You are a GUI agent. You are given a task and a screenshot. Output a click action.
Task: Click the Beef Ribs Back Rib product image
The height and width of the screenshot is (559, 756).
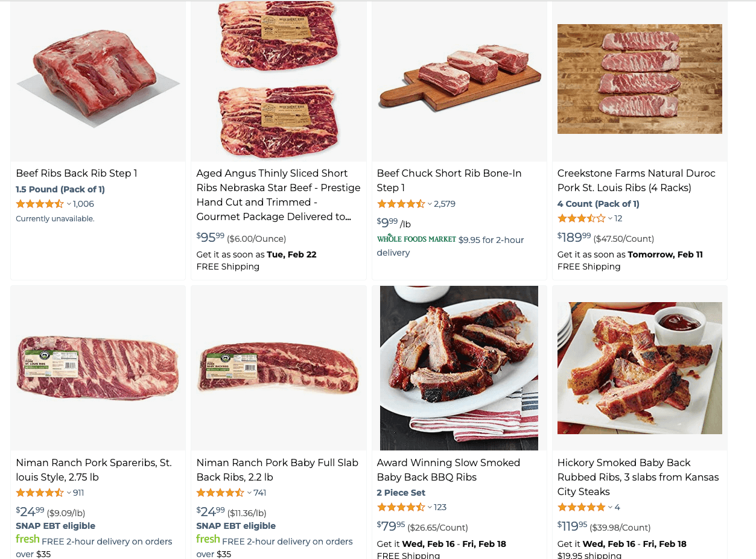pyautogui.click(x=98, y=79)
